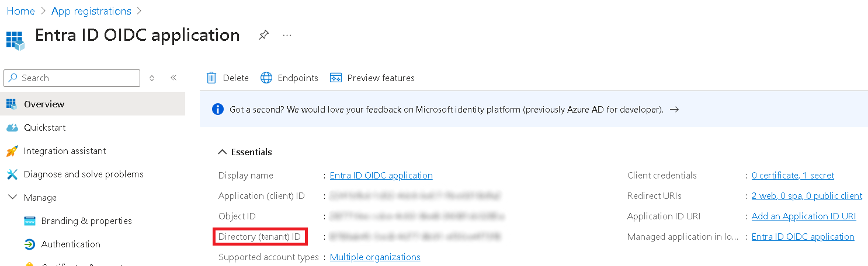The height and width of the screenshot is (266, 868).
Task: Select Overview in the sidebar
Action: point(44,104)
